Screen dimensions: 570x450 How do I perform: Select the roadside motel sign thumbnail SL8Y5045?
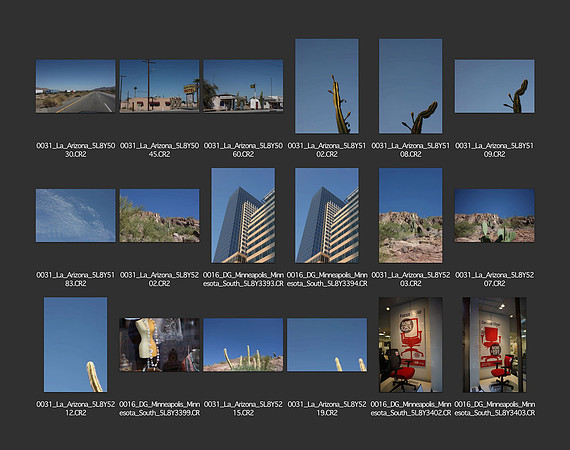[159, 87]
